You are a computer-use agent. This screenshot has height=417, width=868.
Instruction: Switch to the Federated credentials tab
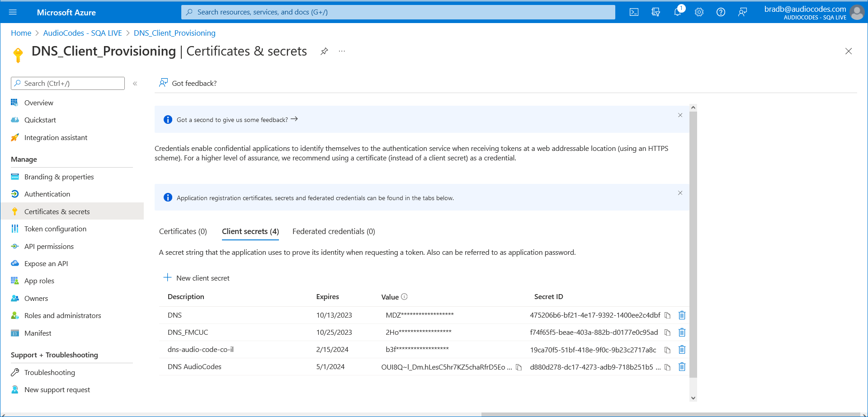333,231
